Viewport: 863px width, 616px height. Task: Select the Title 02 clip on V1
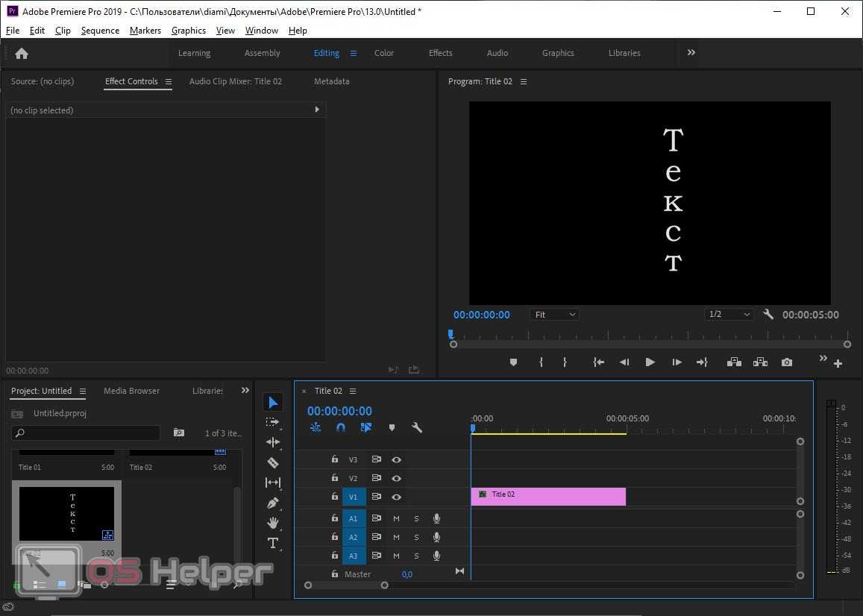coord(549,497)
